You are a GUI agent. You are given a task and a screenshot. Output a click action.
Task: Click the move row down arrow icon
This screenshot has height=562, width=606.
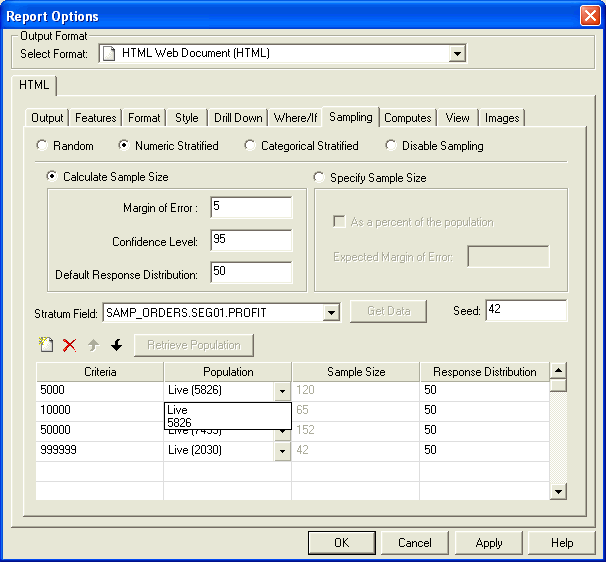116,345
